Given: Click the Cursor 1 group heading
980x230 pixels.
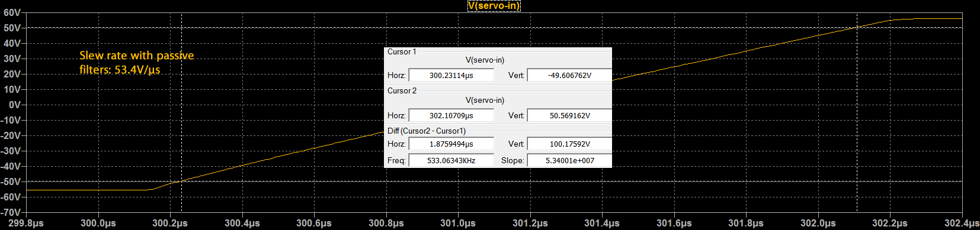Looking at the screenshot, I should pyautogui.click(x=402, y=52).
